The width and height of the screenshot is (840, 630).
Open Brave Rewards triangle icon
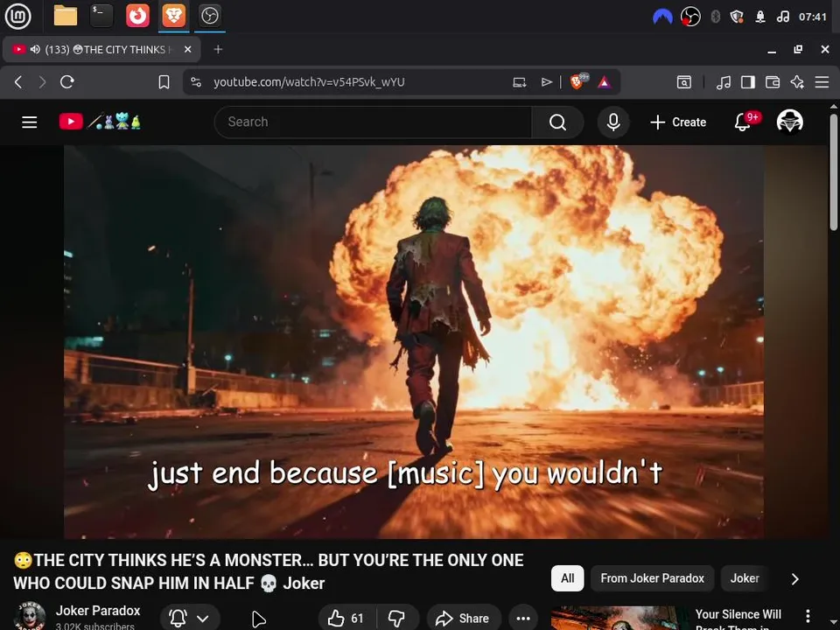tap(605, 82)
